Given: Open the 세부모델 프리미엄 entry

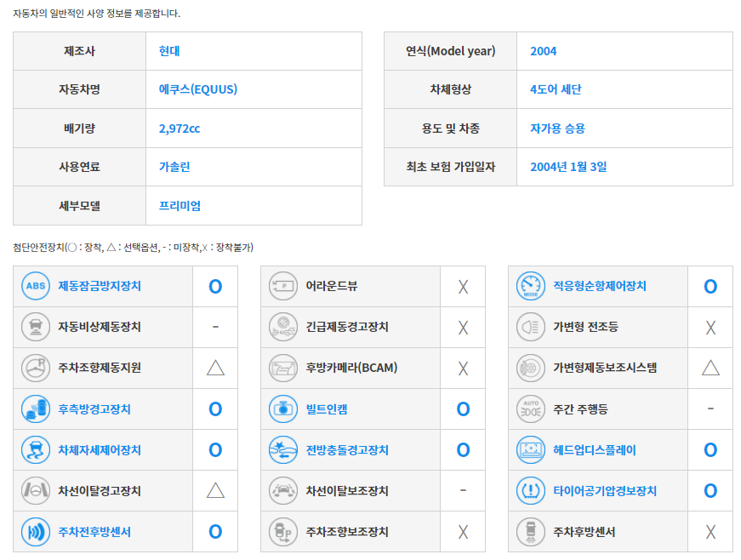Looking at the screenshot, I should pyautogui.click(x=180, y=205).
